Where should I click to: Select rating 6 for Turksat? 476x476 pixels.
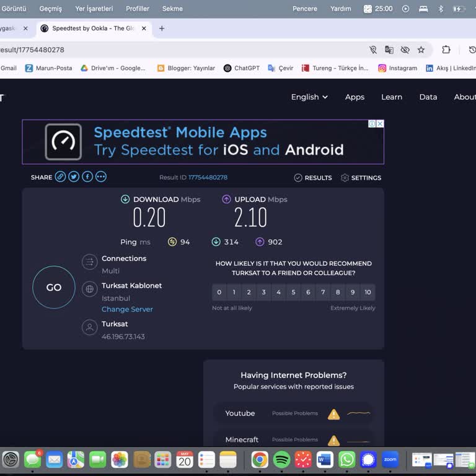[308, 292]
